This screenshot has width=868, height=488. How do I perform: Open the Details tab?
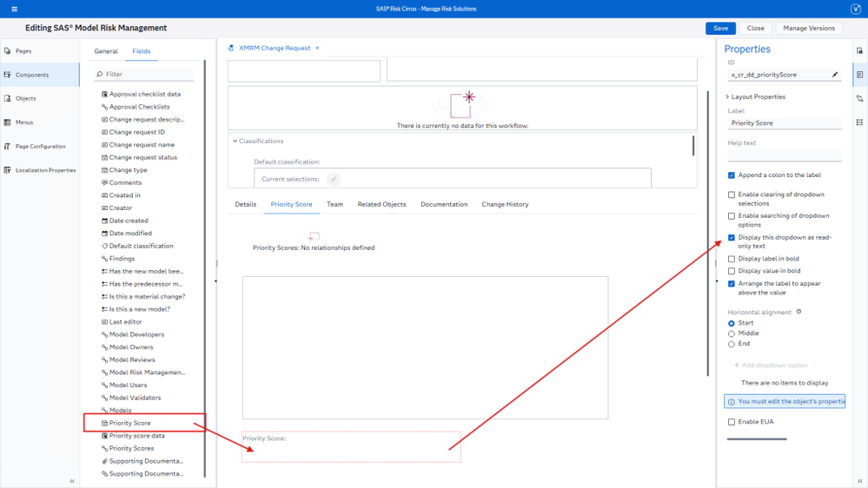point(245,205)
